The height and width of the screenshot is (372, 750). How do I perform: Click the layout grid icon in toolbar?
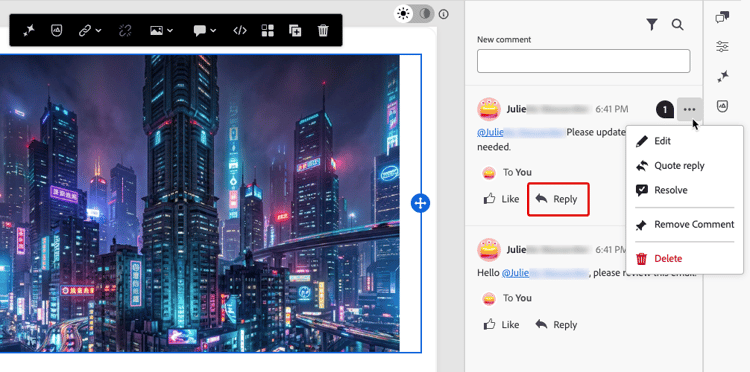point(267,31)
